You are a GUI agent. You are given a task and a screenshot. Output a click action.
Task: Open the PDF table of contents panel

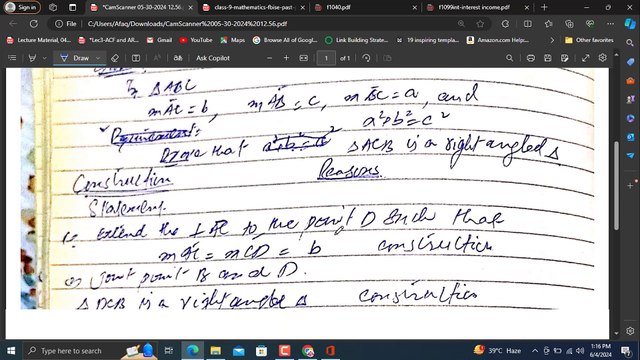[x=12, y=58]
